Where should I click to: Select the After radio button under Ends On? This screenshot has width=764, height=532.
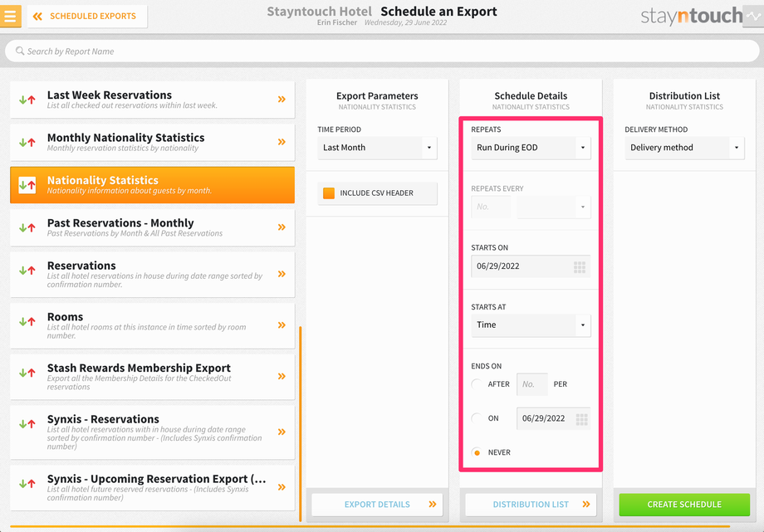tap(477, 384)
